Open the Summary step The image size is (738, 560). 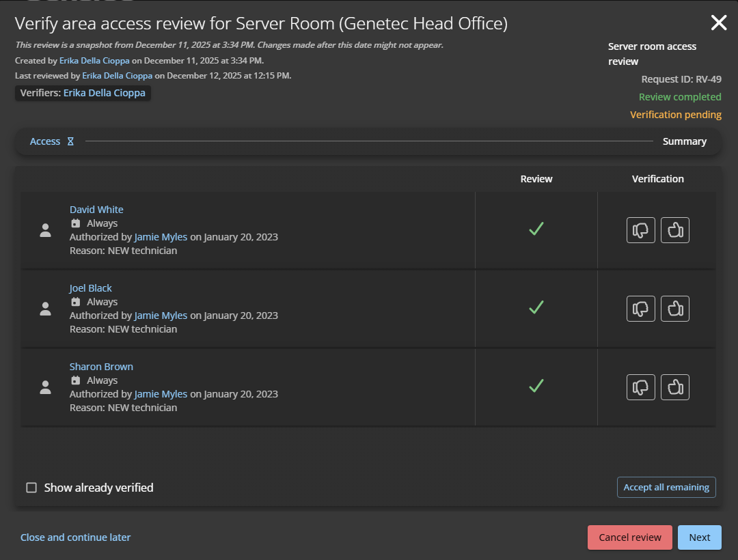click(x=685, y=141)
